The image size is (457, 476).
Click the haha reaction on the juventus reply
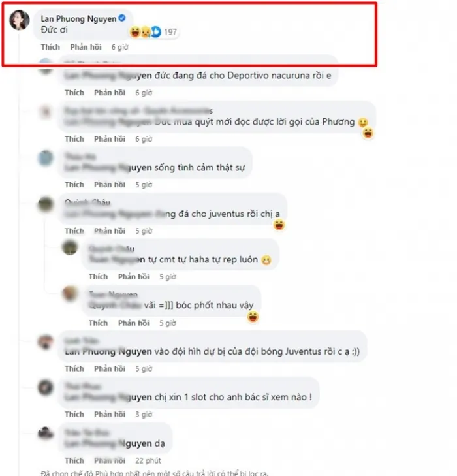tap(279, 225)
